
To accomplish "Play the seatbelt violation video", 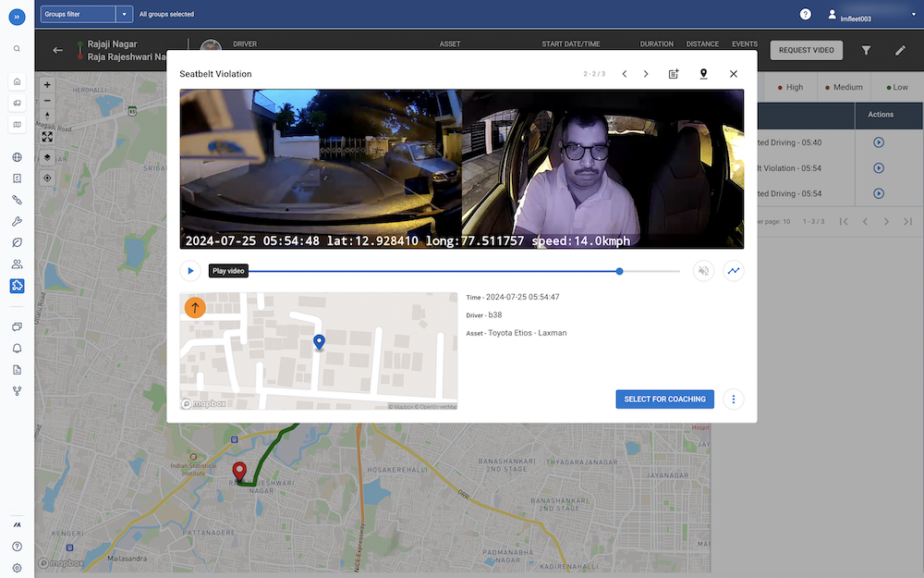I will 190,271.
